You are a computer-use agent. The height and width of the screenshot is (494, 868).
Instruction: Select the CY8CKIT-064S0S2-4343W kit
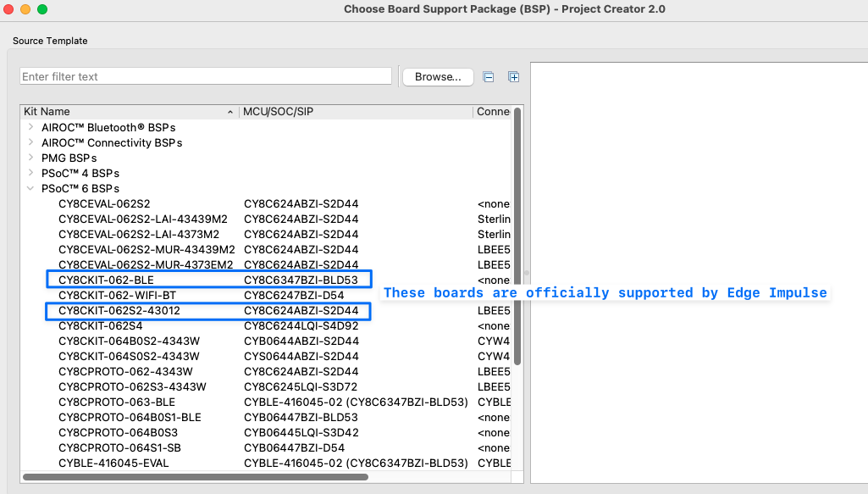point(129,356)
